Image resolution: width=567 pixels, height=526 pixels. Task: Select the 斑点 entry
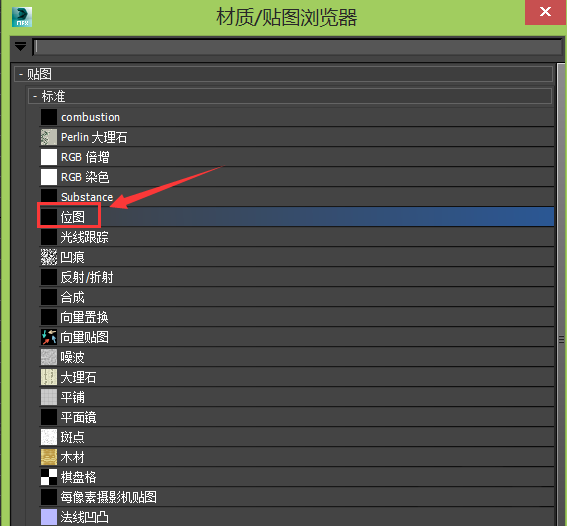(297, 437)
